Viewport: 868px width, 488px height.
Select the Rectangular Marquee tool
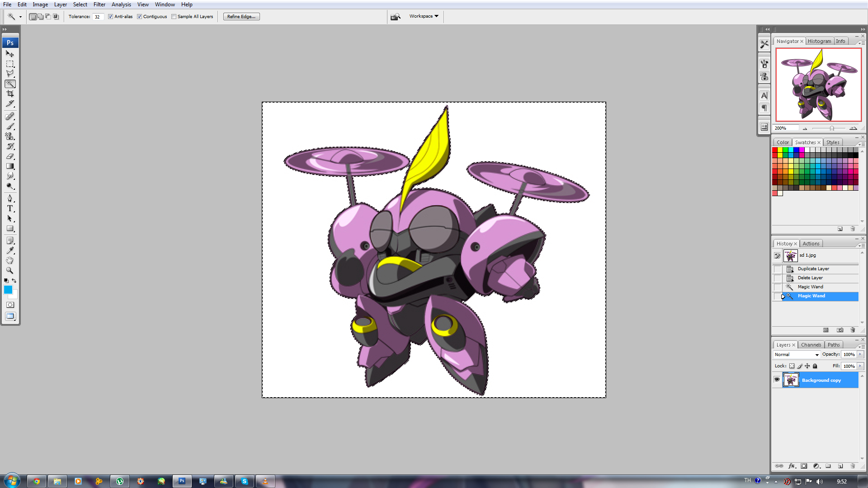coord(10,64)
